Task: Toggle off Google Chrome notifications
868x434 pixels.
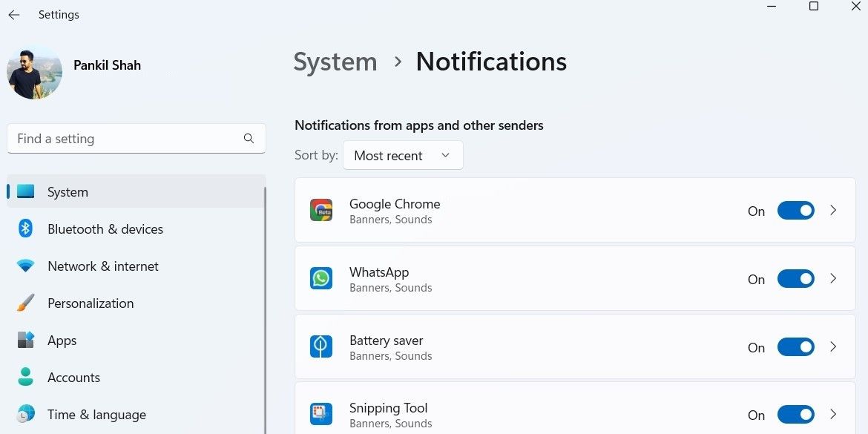Action: [795, 210]
